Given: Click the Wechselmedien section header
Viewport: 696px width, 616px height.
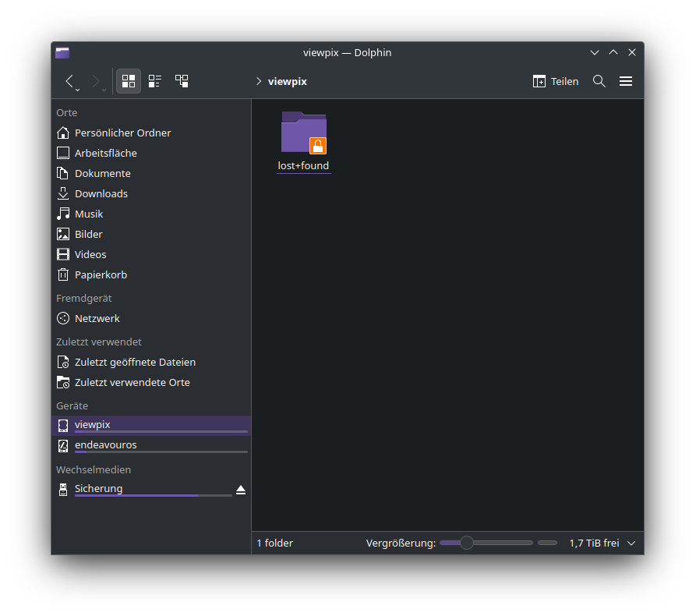Looking at the screenshot, I should pos(94,470).
